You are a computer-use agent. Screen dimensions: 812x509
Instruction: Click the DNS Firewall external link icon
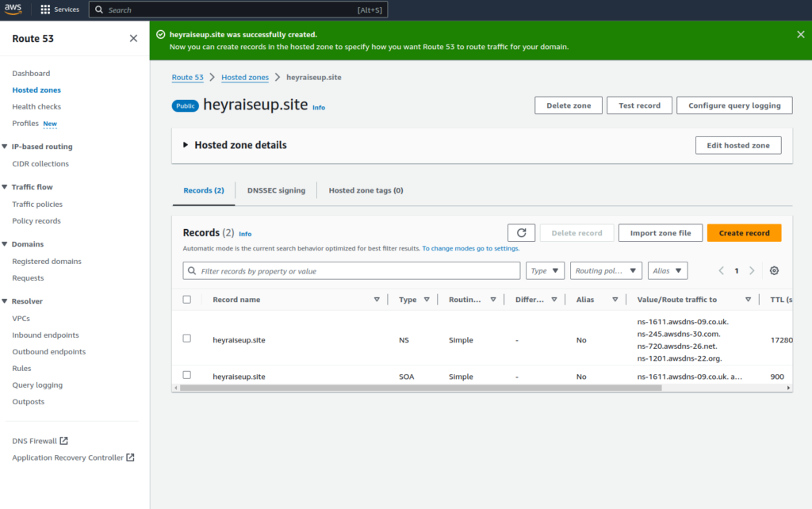pyautogui.click(x=63, y=441)
